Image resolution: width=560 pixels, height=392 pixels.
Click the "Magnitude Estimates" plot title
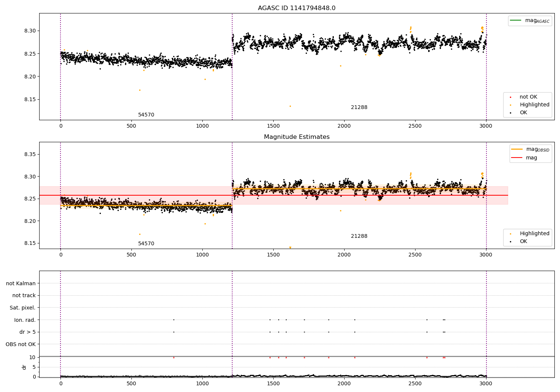pos(296,137)
